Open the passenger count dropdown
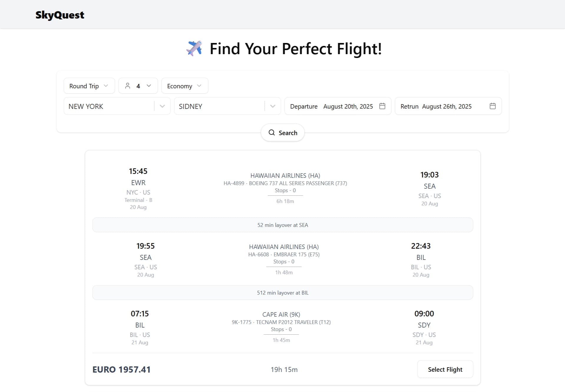 149,86
